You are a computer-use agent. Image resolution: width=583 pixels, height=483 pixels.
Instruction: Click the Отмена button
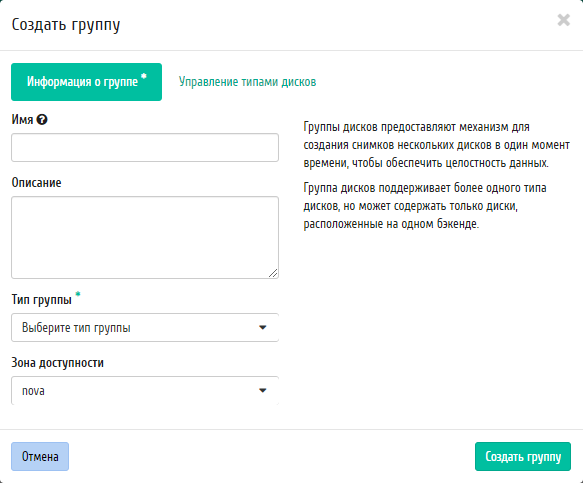[x=40, y=456]
